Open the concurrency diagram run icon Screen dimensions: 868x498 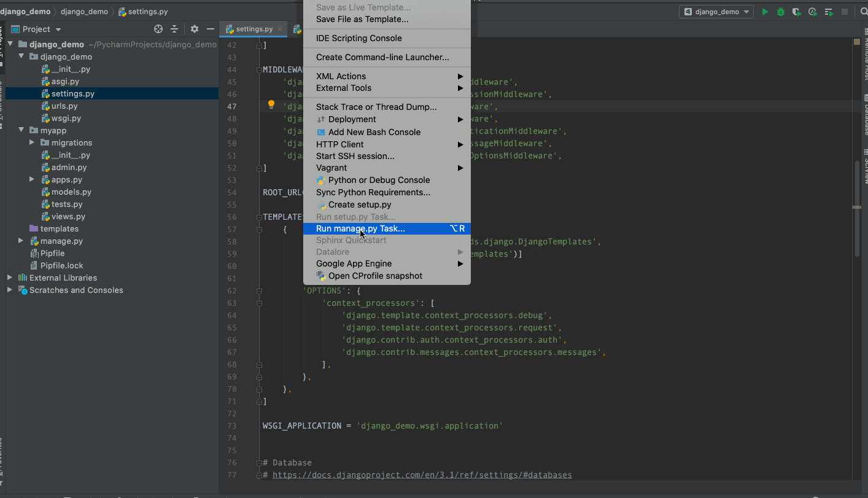pos(829,12)
